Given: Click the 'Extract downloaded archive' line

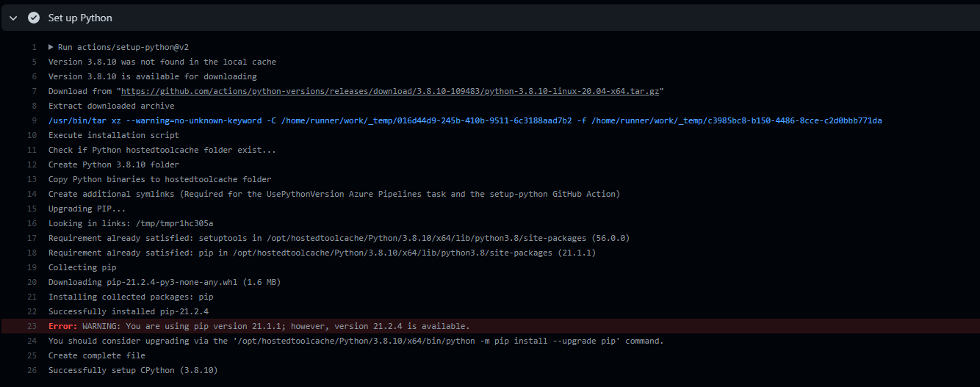Looking at the screenshot, I should (x=112, y=106).
